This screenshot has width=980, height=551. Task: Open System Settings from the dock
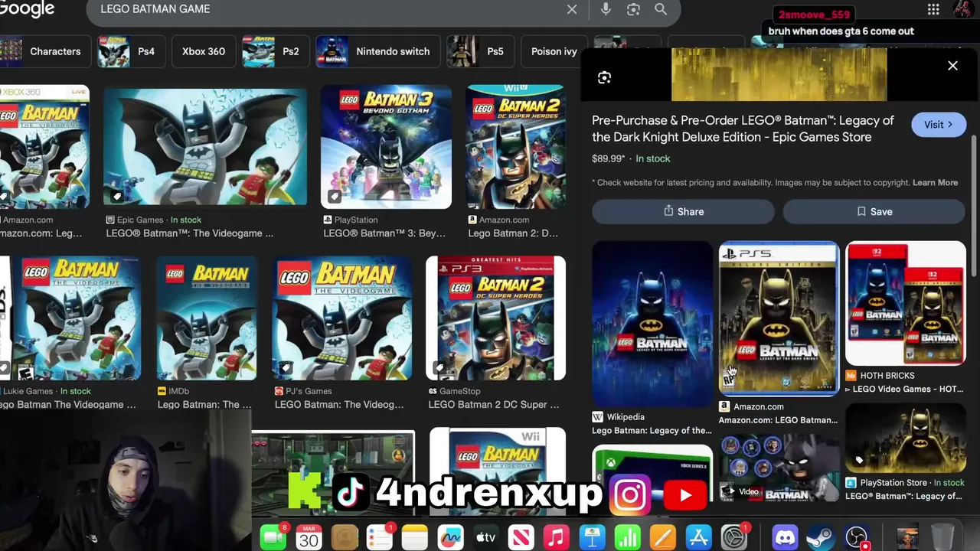(x=733, y=537)
